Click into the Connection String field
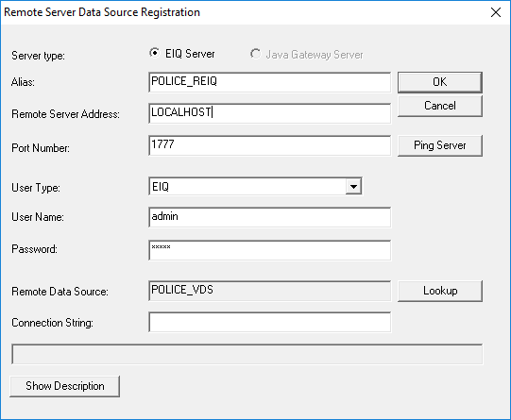Viewport: 511px width, 420px height. click(x=269, y=322)
